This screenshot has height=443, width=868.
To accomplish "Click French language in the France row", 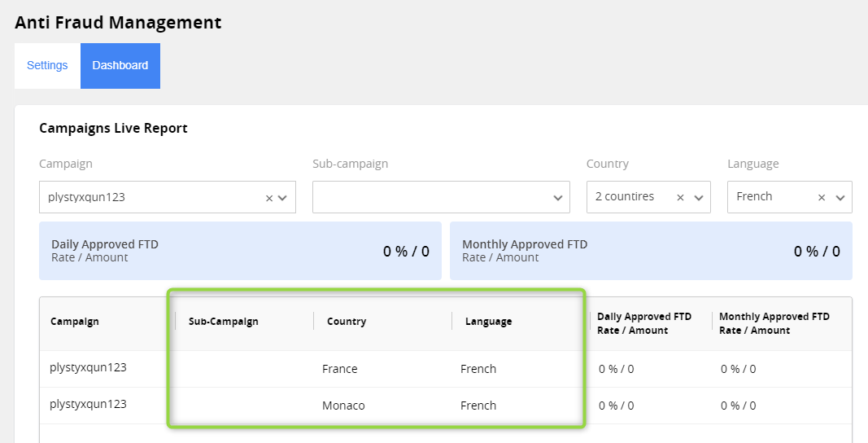I will click(x=478, y=369).
